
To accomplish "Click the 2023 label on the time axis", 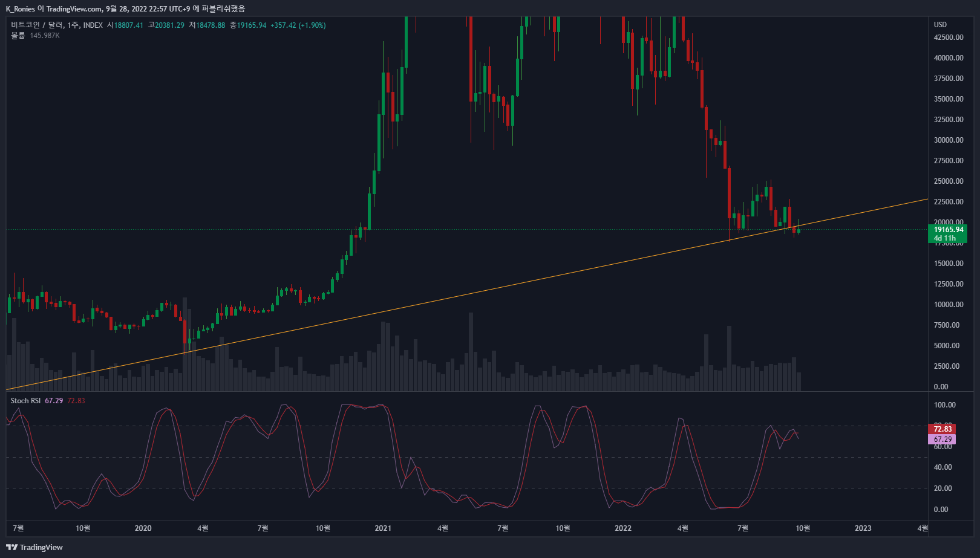I will 863,528.
